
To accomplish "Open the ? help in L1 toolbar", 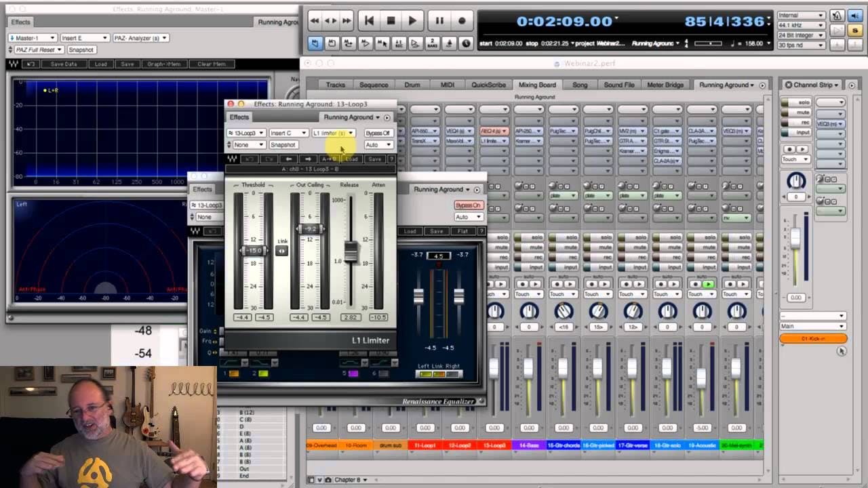I will tap(391, 159).
